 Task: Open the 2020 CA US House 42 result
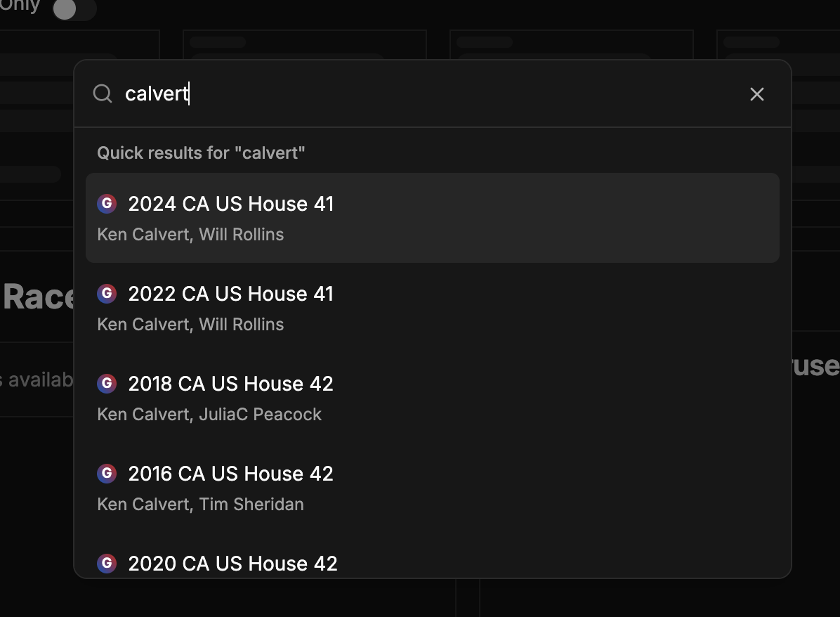[x=232, y=563]
